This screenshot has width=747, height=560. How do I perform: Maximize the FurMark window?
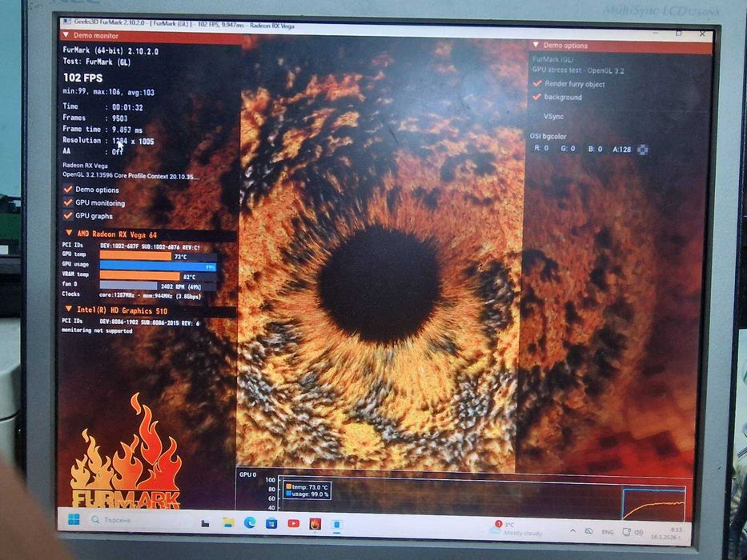(x=679, y=34)
